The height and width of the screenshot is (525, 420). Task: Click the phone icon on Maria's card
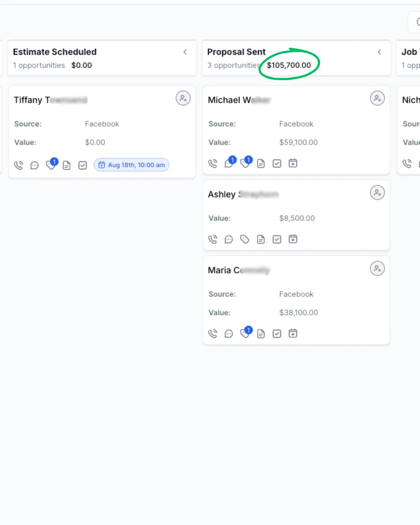coord(213,334)
